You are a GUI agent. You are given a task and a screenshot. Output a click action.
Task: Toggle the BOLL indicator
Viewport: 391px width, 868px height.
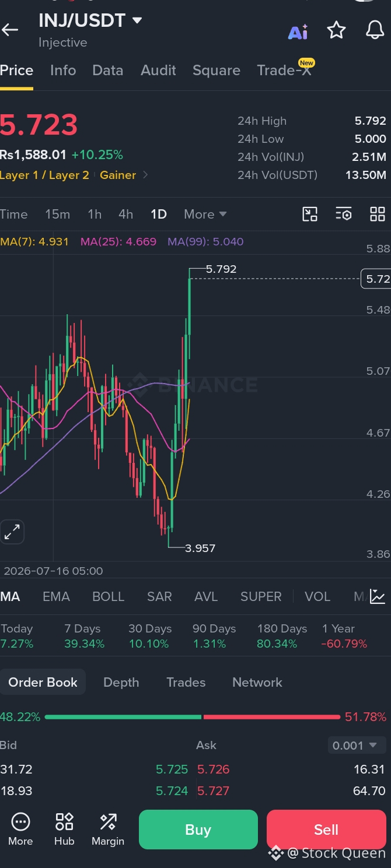(108, 596)
